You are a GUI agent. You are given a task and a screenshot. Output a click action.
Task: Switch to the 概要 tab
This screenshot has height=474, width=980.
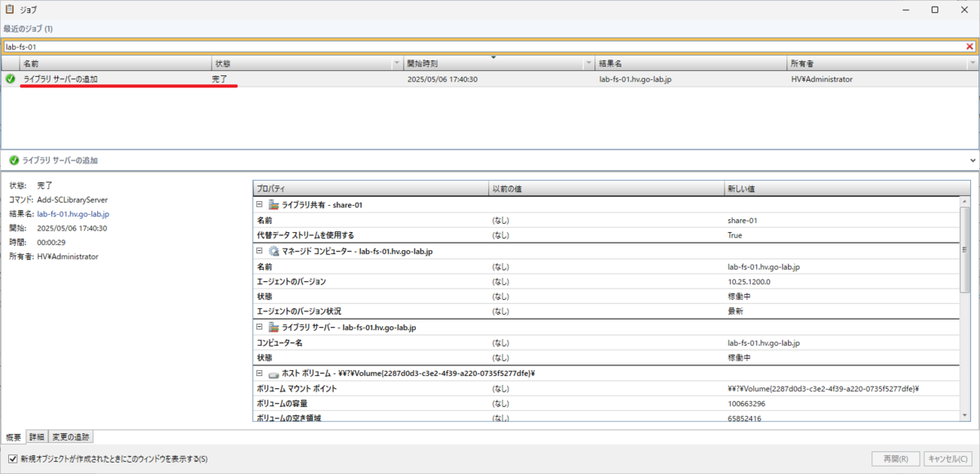[x=14, y=437]
